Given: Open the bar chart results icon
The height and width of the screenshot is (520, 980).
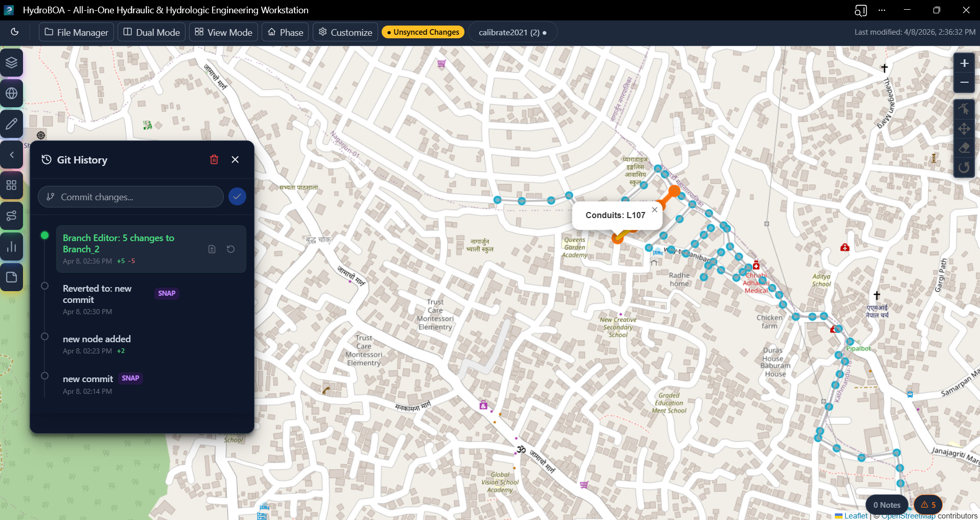Looking at the screenshot, I should point(12,247).
